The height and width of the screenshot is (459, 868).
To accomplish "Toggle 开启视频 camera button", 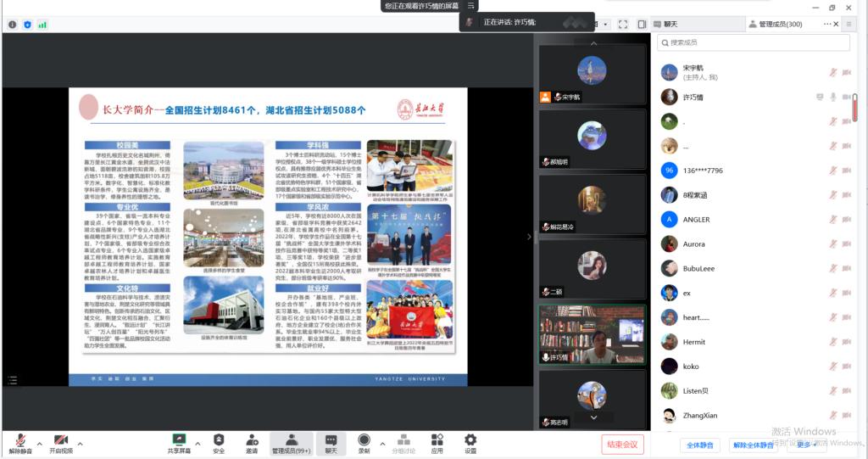I will [x=60, y=440].
